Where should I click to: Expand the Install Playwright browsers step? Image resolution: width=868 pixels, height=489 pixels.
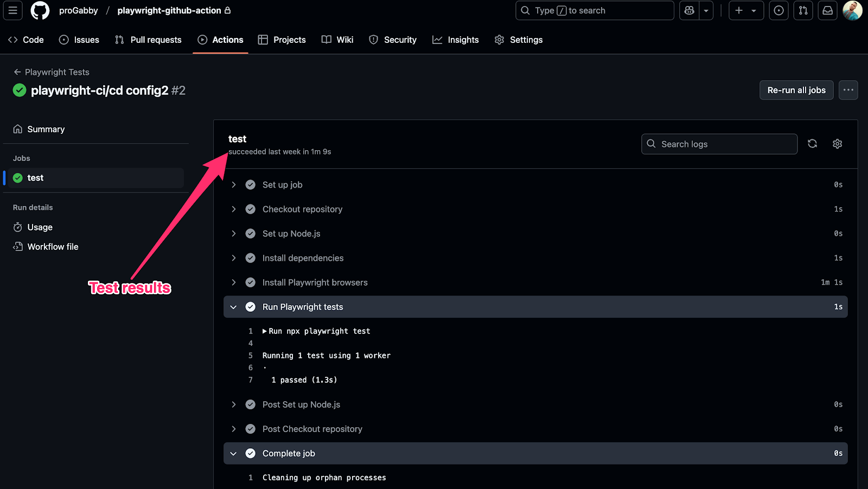click(535, 282)
